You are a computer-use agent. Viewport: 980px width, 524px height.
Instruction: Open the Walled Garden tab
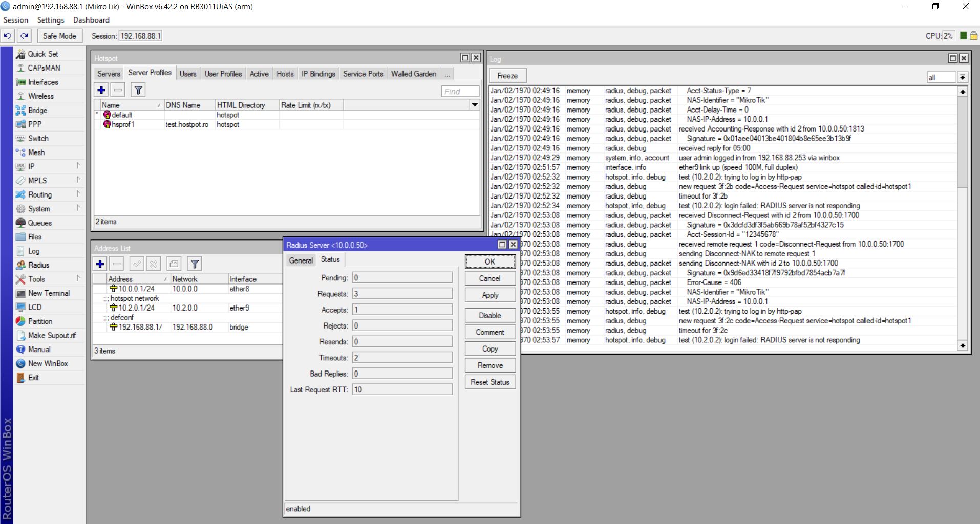(x=414, y=74)
